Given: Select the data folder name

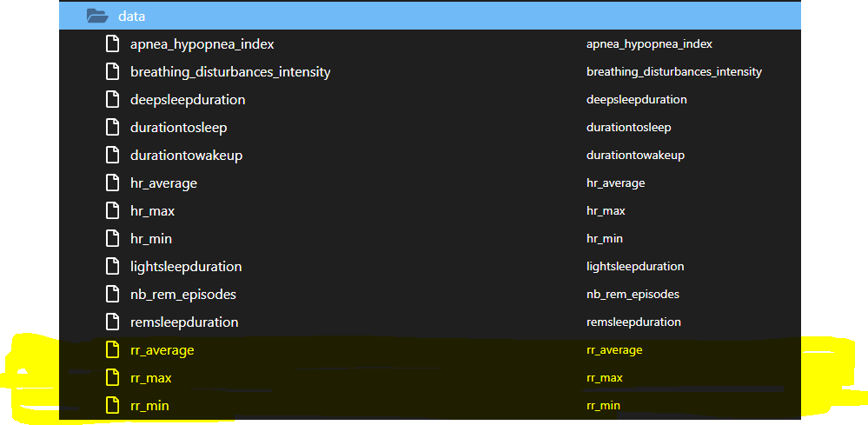Looking at the screenshot, I should (132, 17).
